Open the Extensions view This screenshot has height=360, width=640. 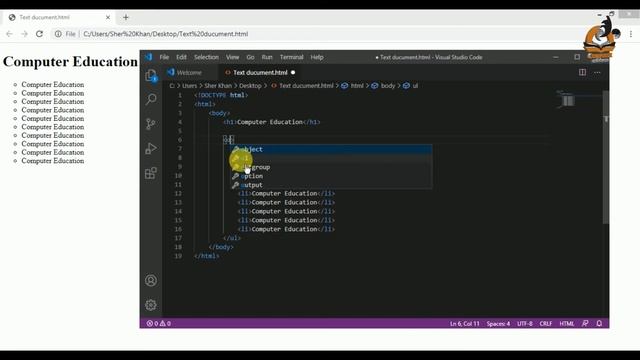pyautogui.click(x=151, y=173)
